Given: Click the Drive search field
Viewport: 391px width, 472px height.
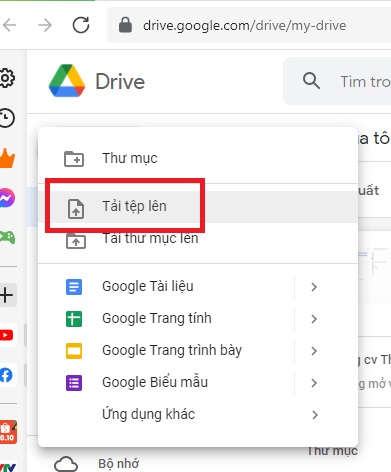Looking at the screenshot, I should 337,81.
